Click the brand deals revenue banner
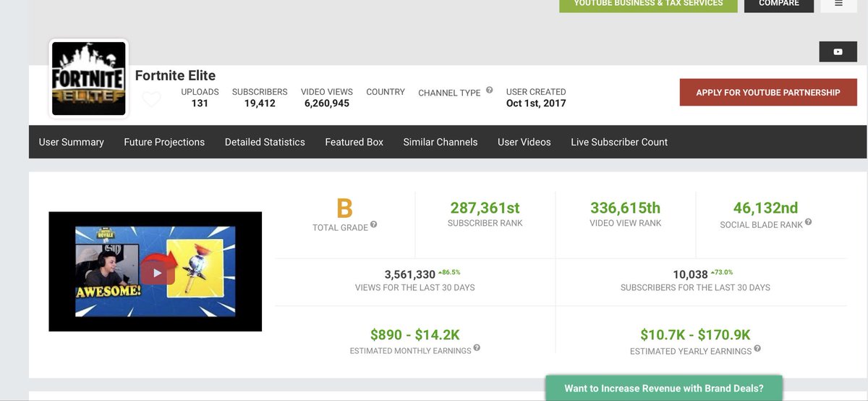 point(664,388)
